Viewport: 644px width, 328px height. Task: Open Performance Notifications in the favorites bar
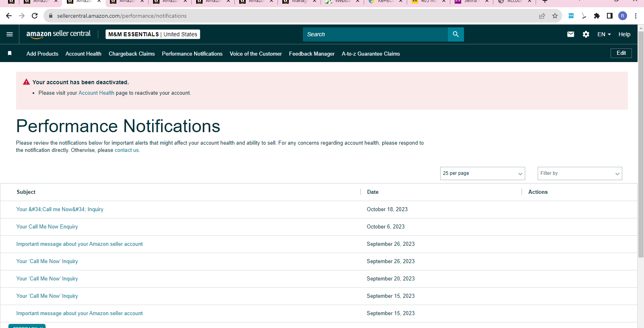(x=192, y=54)
